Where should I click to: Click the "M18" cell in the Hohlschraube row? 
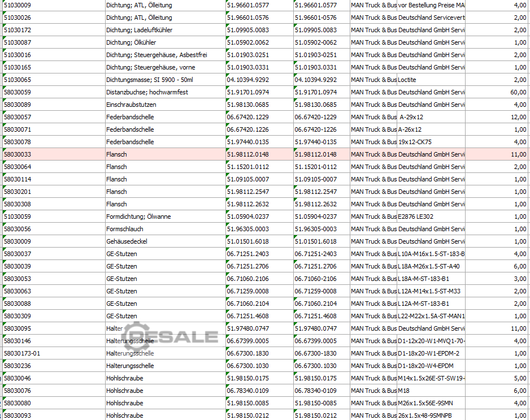pos(404,391)
